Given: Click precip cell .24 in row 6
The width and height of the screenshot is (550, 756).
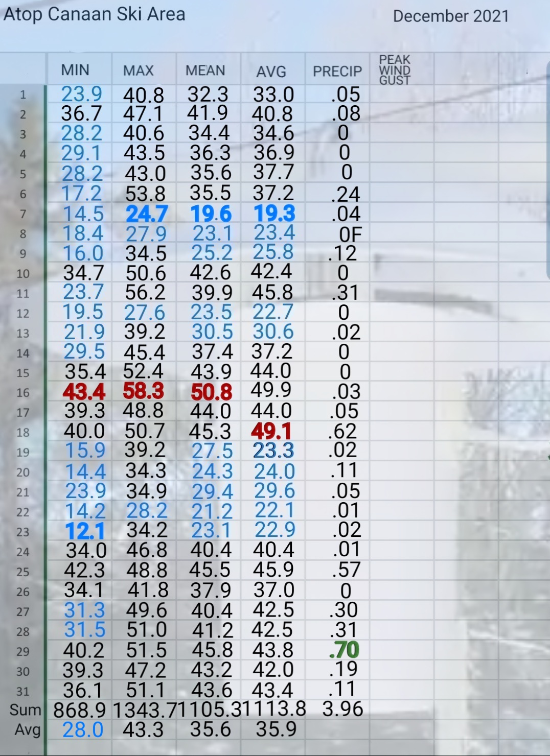Looking at the screenshot, I should [346, 195].
